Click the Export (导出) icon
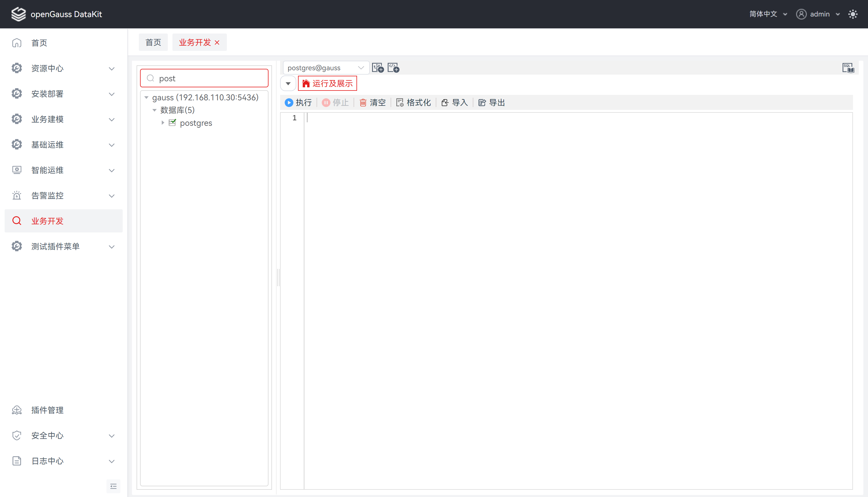 (x=482, y=102)
